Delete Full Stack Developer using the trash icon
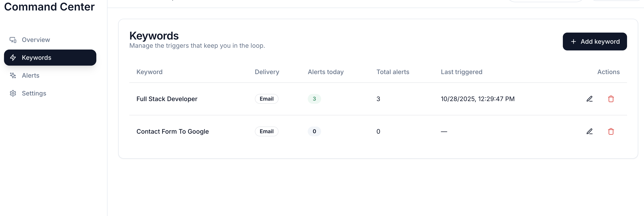644x216 pixels. (611, 99)
